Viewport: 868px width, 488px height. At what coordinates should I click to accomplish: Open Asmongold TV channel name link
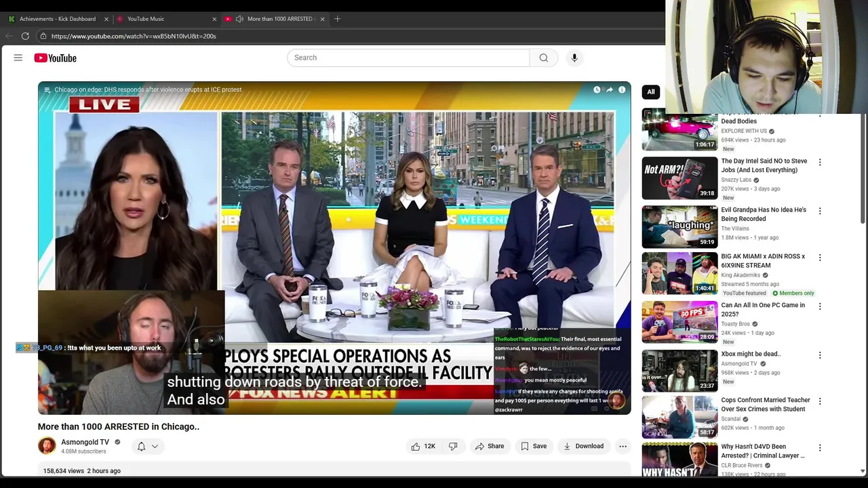click(85, 442)
